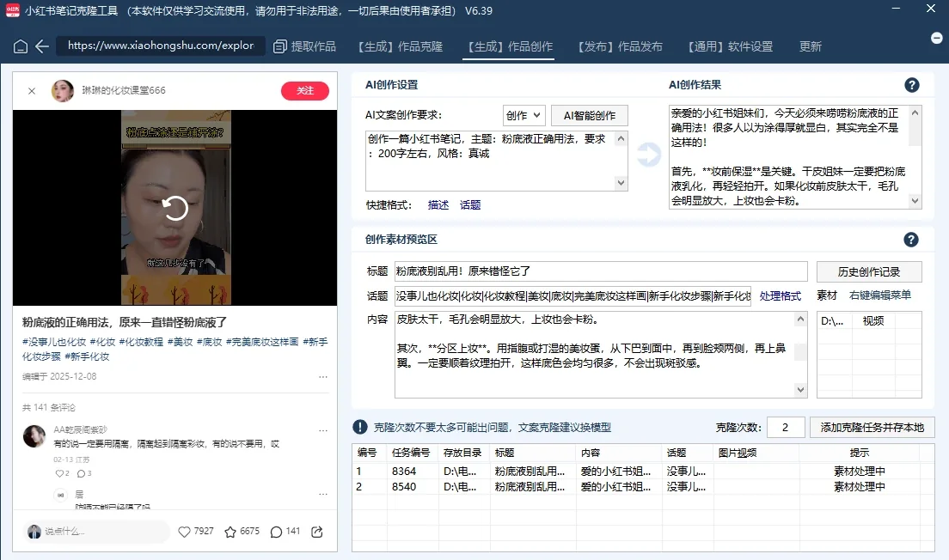Screen dimensions: 949x560
Task: Click white circle icon below close button
Action: click(936, 38)
